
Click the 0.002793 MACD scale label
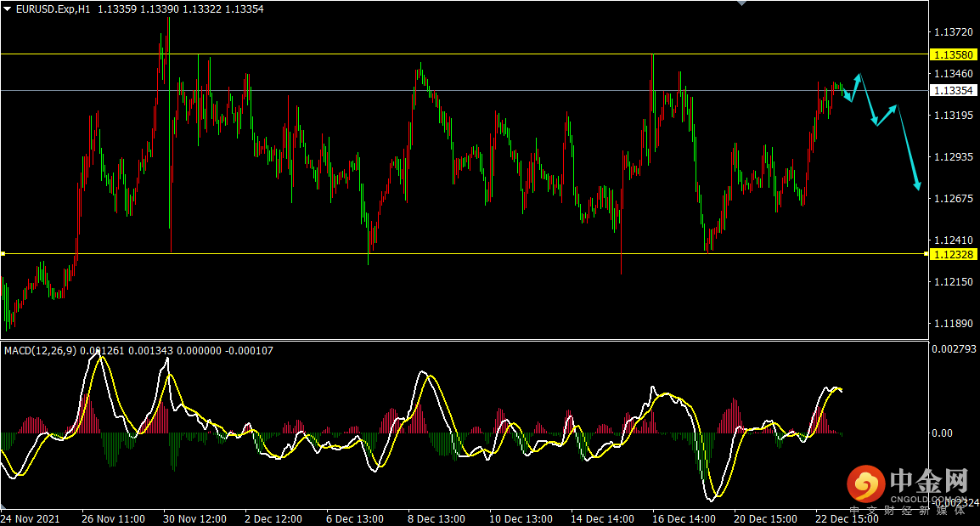[954, 349]
